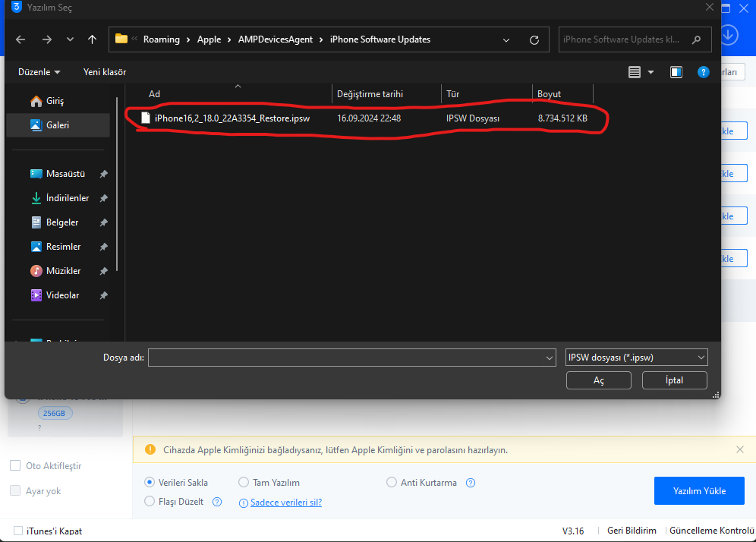Check the iTunes'i Kapat checkbox

18,531
